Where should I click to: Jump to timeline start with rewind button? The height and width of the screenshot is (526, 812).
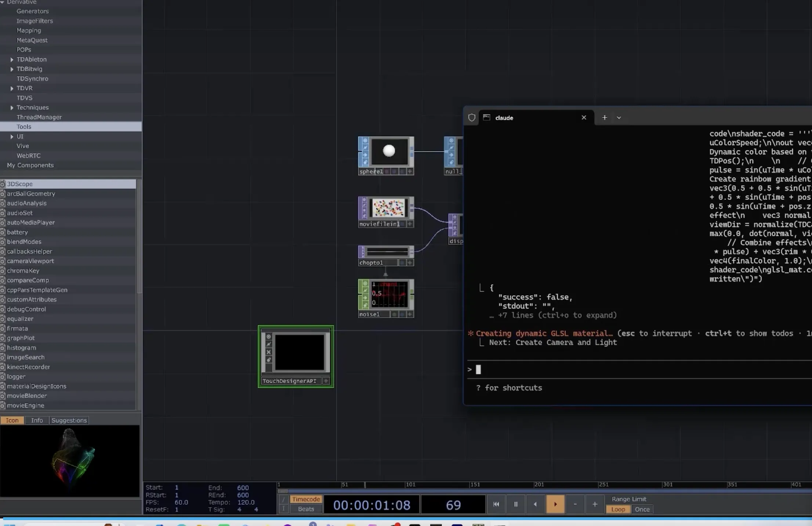point(496,504)
